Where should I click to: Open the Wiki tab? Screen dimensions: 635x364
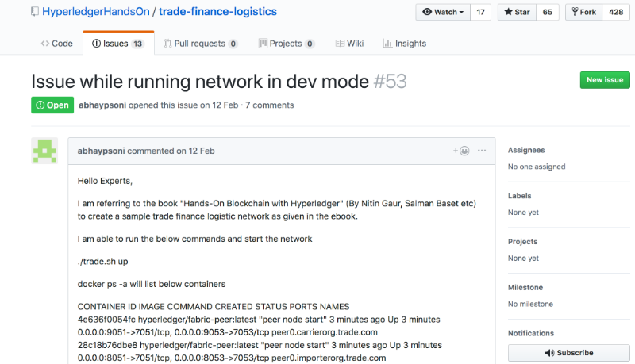(x=349, y=44)
